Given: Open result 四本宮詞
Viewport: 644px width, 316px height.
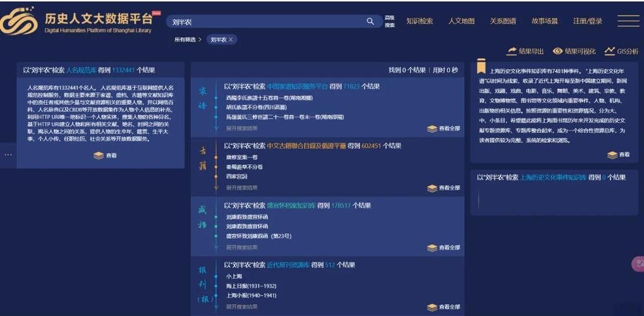Looking at the screenshot, I should pos(236,176).
